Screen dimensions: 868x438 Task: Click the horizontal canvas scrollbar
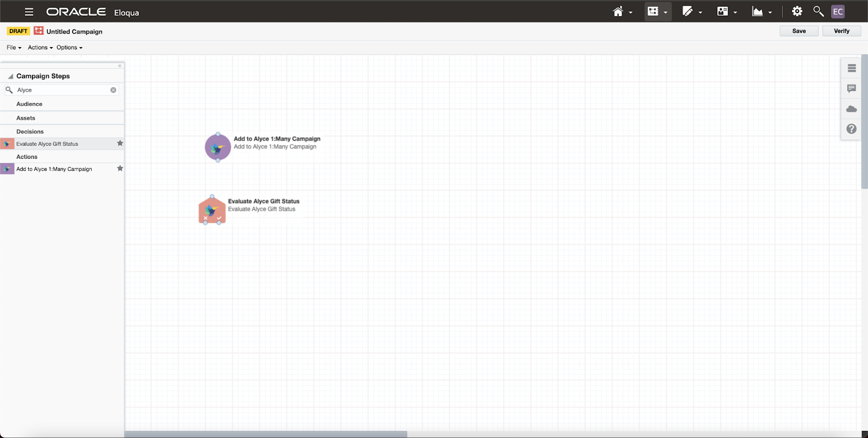[x=266, y=434]
